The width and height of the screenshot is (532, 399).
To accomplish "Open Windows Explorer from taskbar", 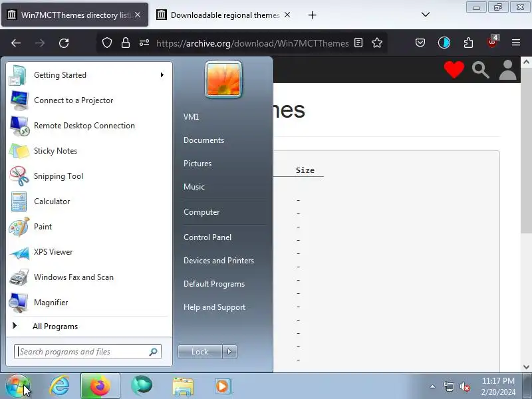I will tap(183, 386).
